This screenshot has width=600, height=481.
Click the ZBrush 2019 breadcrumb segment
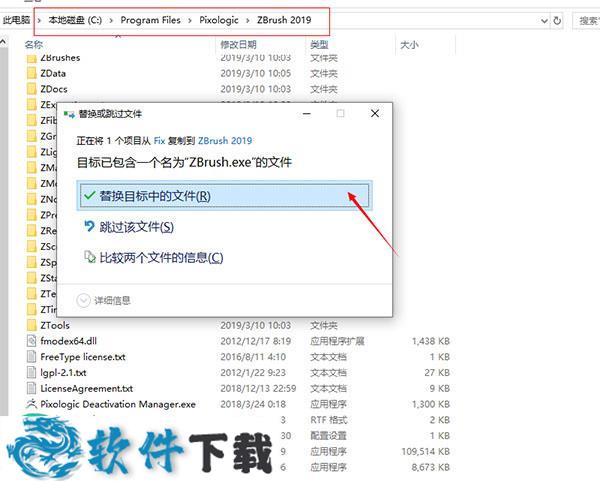coord(284,20)
